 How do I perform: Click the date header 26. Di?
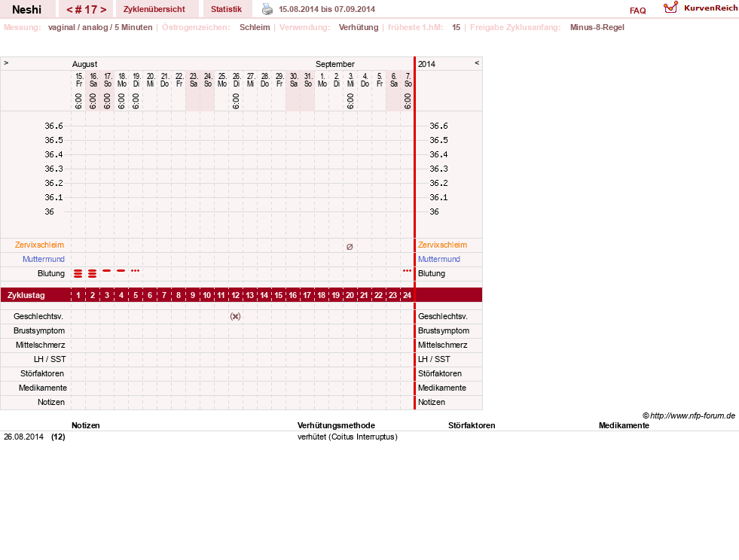pos(236,80)
